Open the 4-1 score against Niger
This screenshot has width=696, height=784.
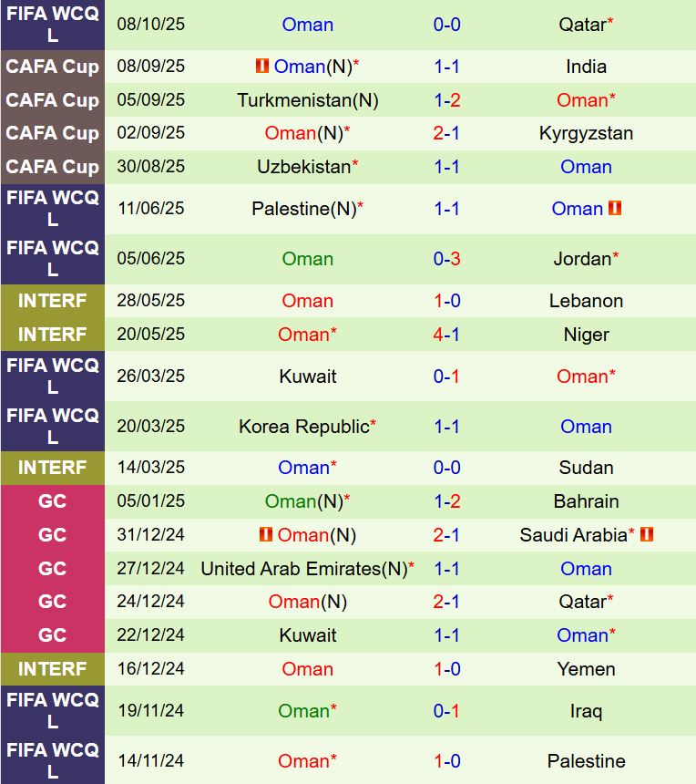pos(446,335)
